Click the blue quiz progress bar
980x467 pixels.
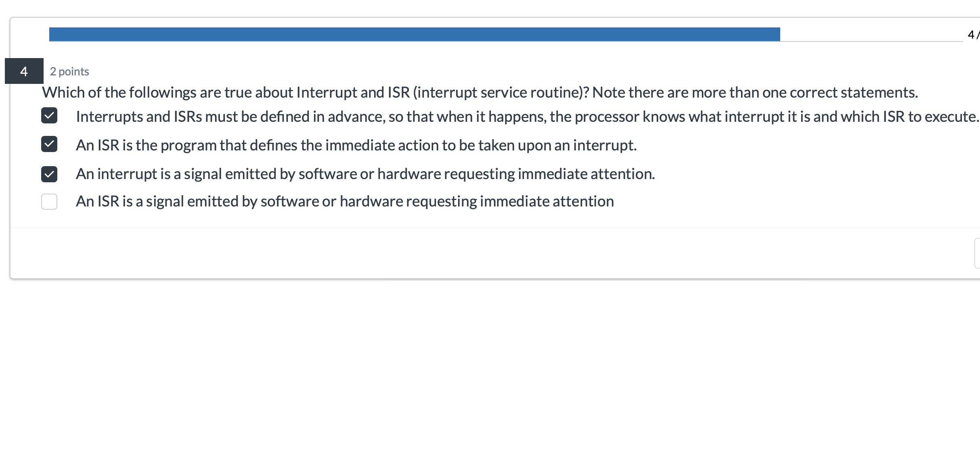[404, 35]
